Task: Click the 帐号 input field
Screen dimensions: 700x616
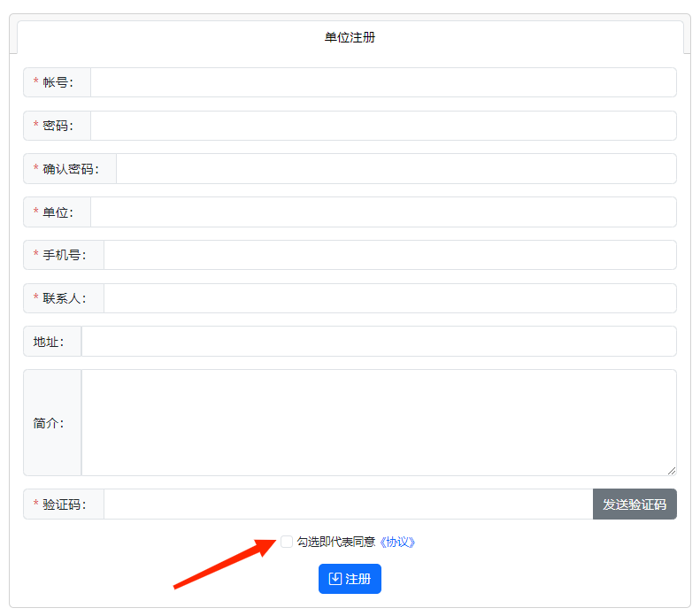Action: pos(383,82)
